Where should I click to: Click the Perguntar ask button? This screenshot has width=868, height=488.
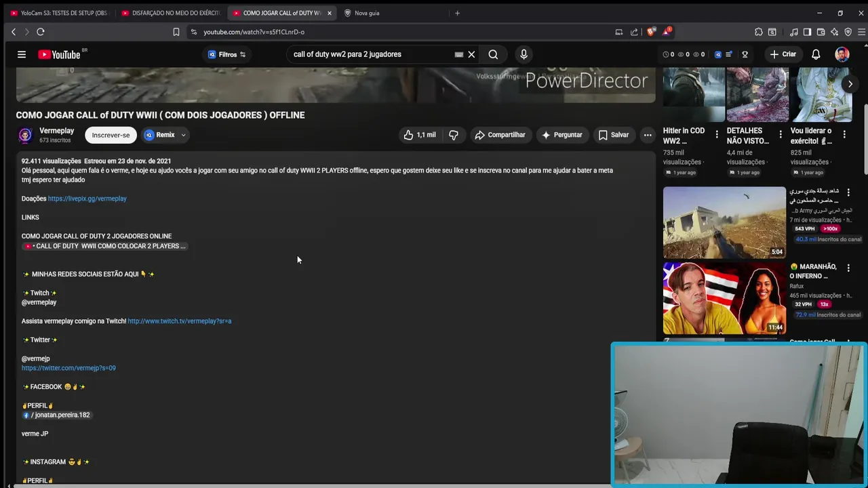point(562,135)
